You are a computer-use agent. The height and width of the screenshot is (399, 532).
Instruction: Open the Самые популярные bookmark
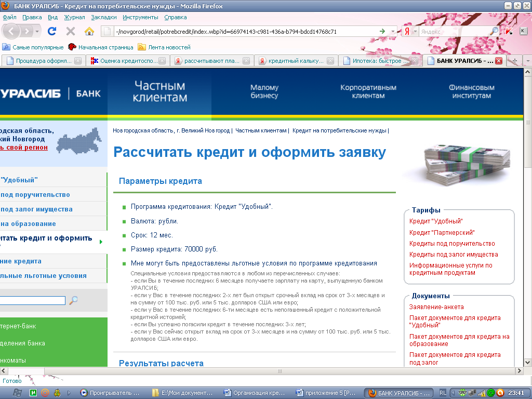click(x=33, y=47)
